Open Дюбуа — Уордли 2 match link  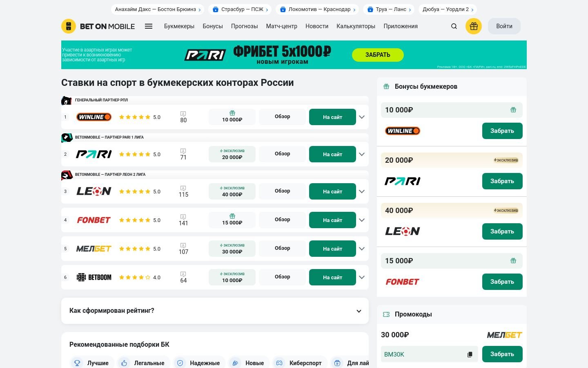point(448,9)
